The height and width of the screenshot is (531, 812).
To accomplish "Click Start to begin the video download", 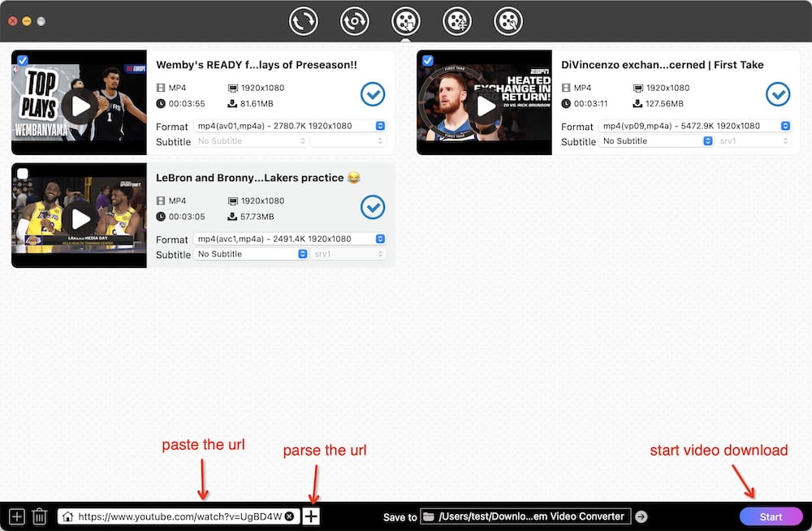I will point(771,516).
